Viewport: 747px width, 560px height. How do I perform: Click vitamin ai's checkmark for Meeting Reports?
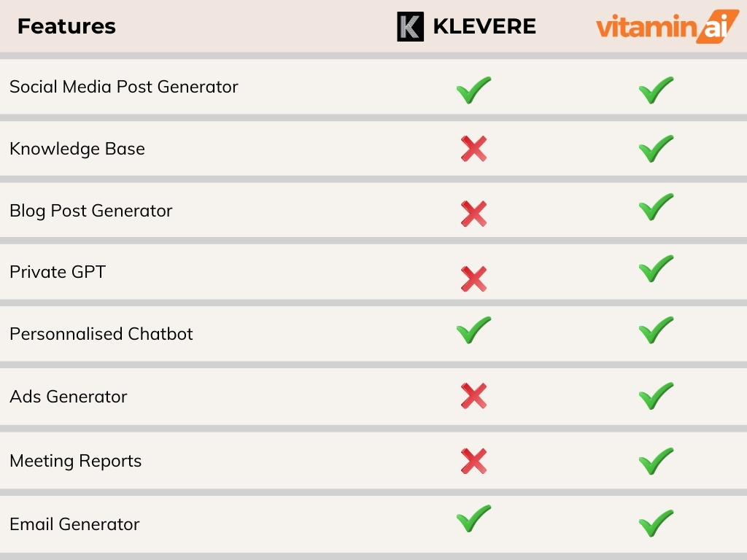[x=656, y=461]
